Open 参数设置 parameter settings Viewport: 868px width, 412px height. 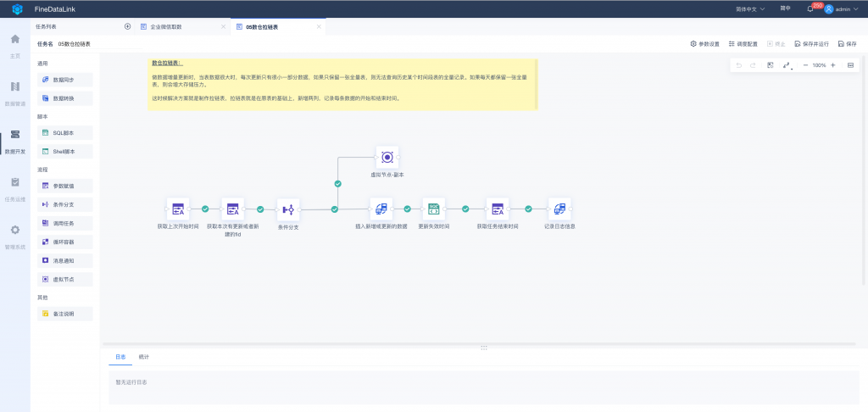704,44
